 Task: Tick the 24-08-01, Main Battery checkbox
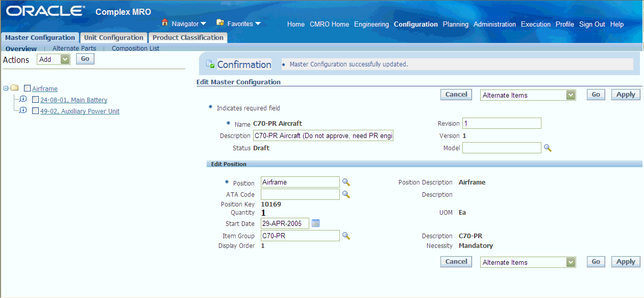click(36, 100)
